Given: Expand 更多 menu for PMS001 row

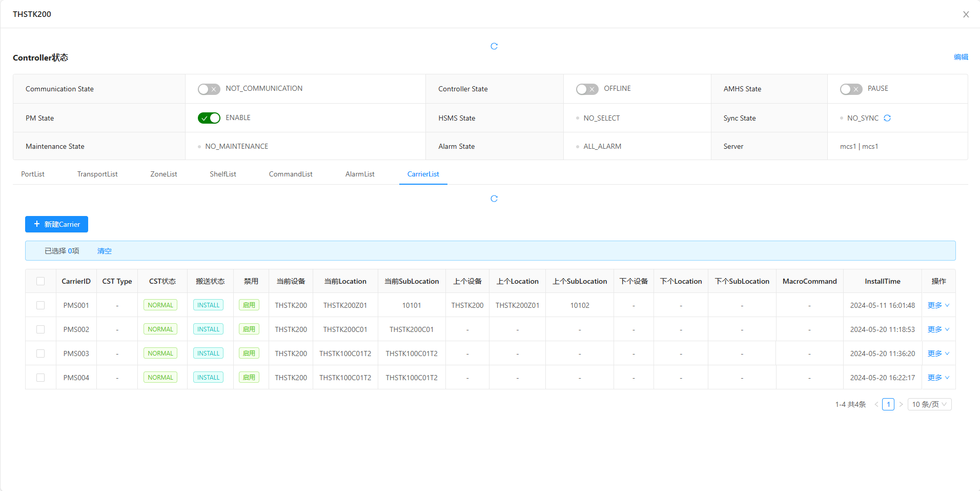Looking at the screenshot, I should coord(938,305).
